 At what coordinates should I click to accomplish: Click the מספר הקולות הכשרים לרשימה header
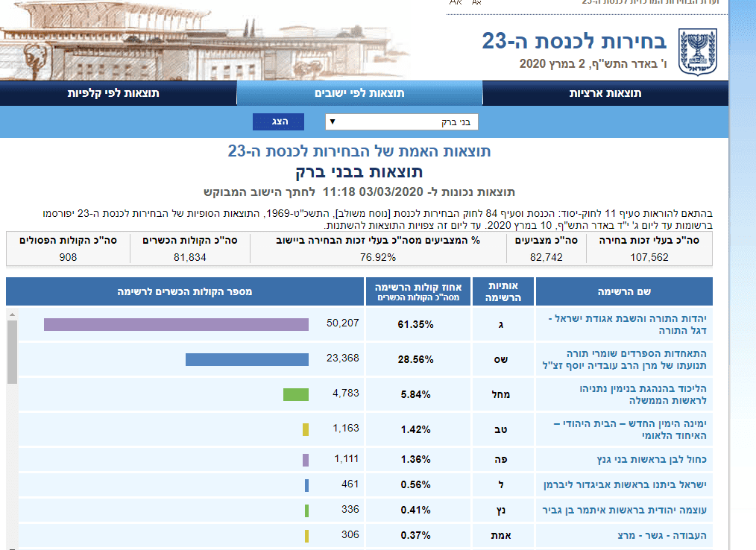tap(185, 291)
